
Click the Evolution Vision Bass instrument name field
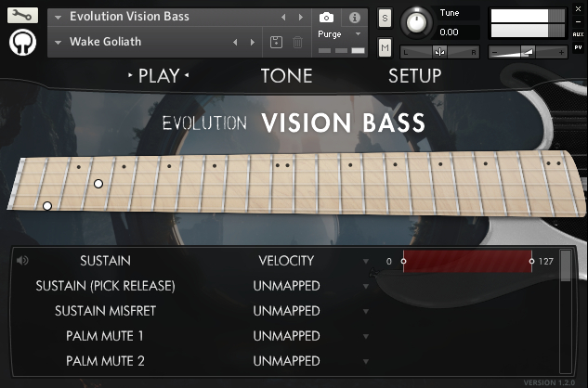pyautogui.click(x=129, y=17)
